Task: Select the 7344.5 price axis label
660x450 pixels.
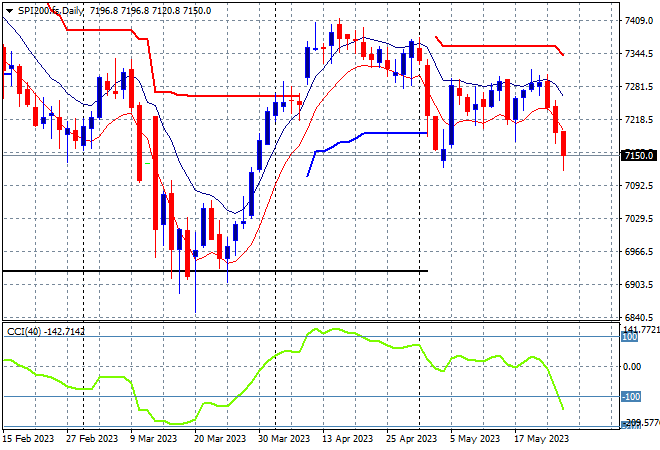Action: point(639,53)
